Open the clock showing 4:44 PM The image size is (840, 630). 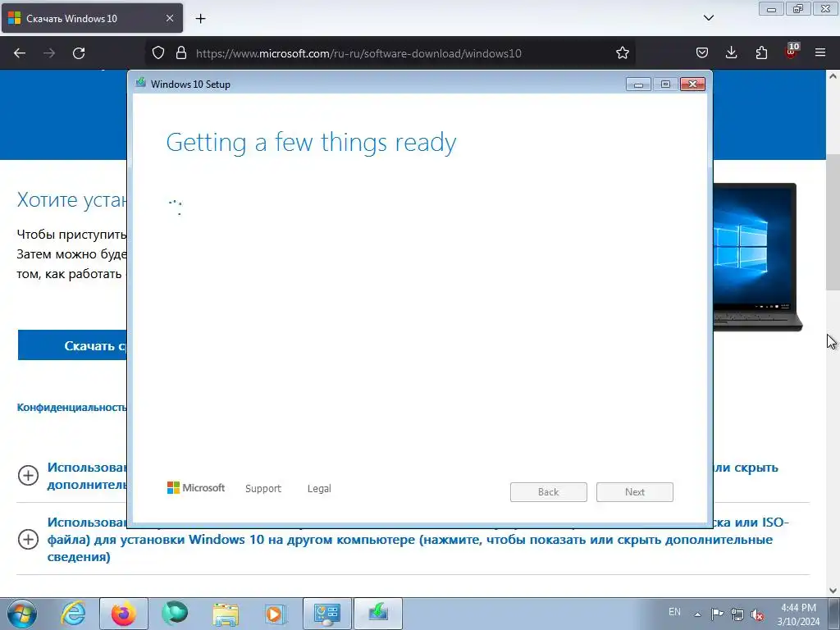click(x=798, y=614)
